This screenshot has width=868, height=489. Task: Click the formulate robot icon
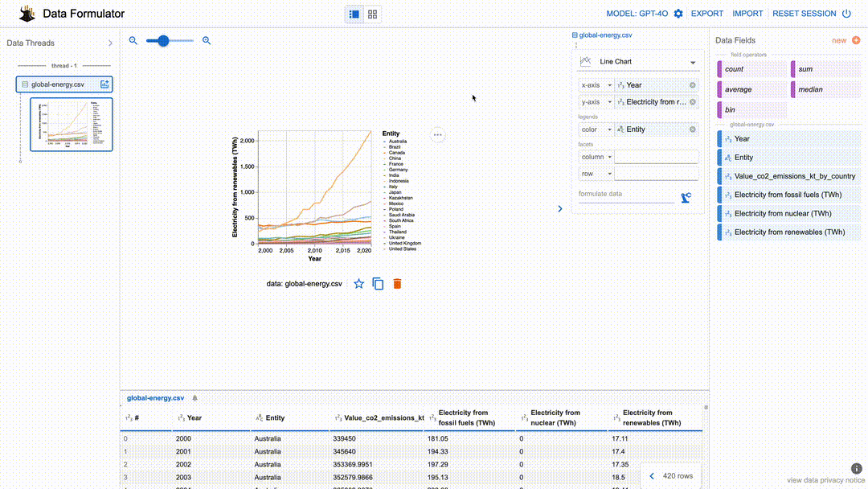point(686,198)
